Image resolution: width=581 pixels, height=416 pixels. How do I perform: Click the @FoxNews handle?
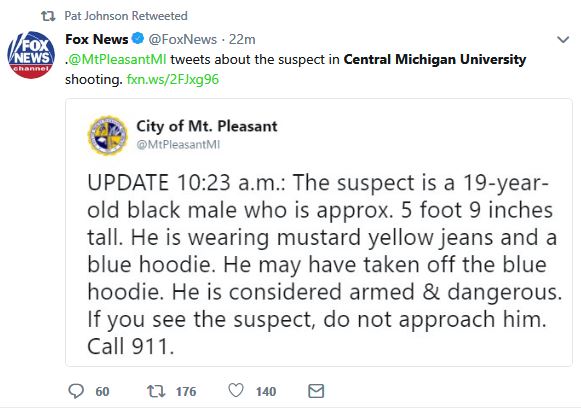coord(183,39)
